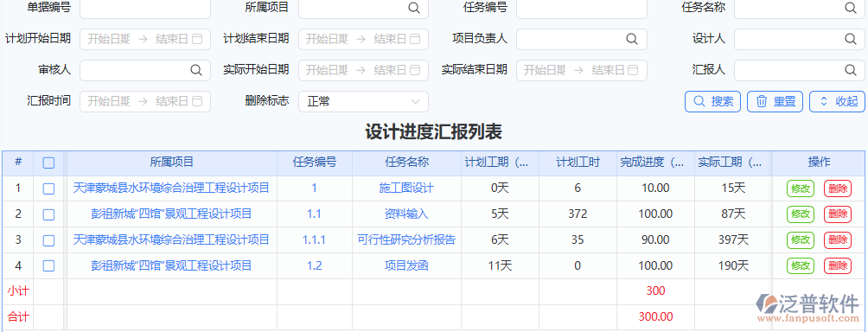Click the magnifier icon in 设计人 field
The width and height of the screenshot is (868, 332).
[850, 39]
